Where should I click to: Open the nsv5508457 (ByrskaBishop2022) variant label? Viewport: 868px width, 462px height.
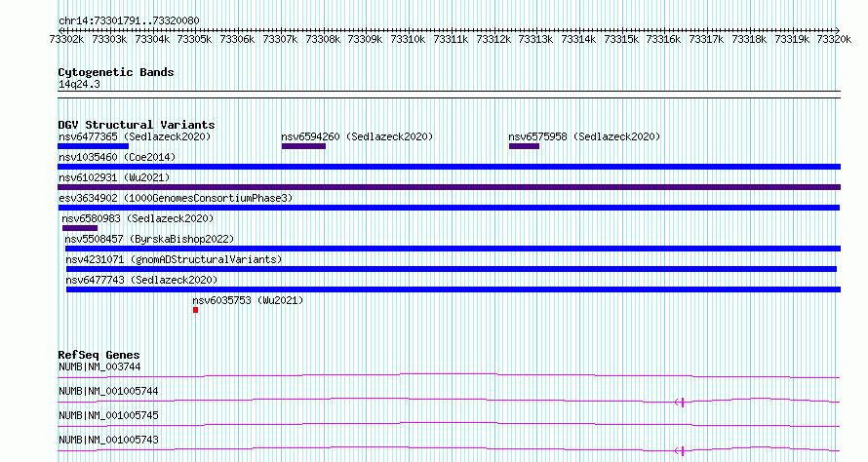(x=149, y=239)
